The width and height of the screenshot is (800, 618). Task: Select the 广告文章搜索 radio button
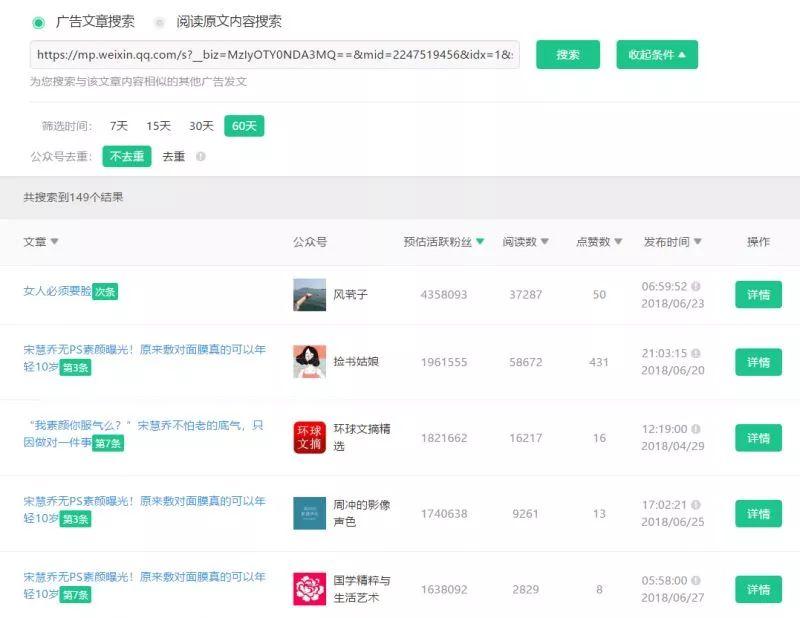pos(38,22)
